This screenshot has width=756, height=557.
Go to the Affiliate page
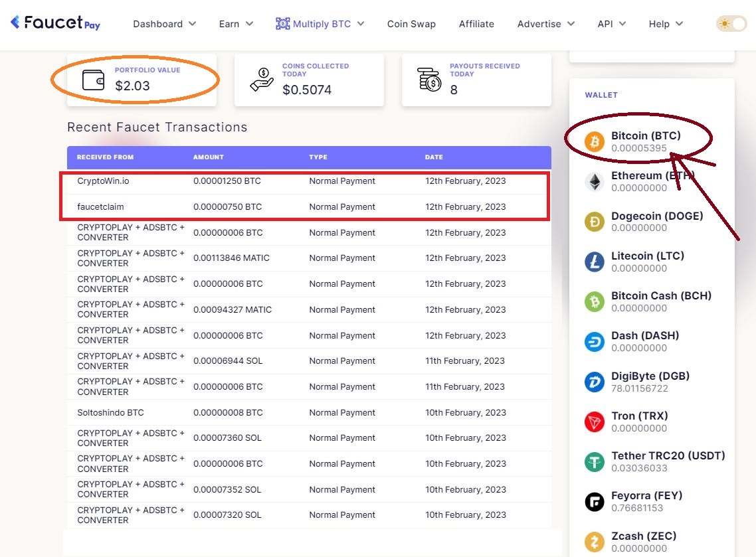coord(476,24)
